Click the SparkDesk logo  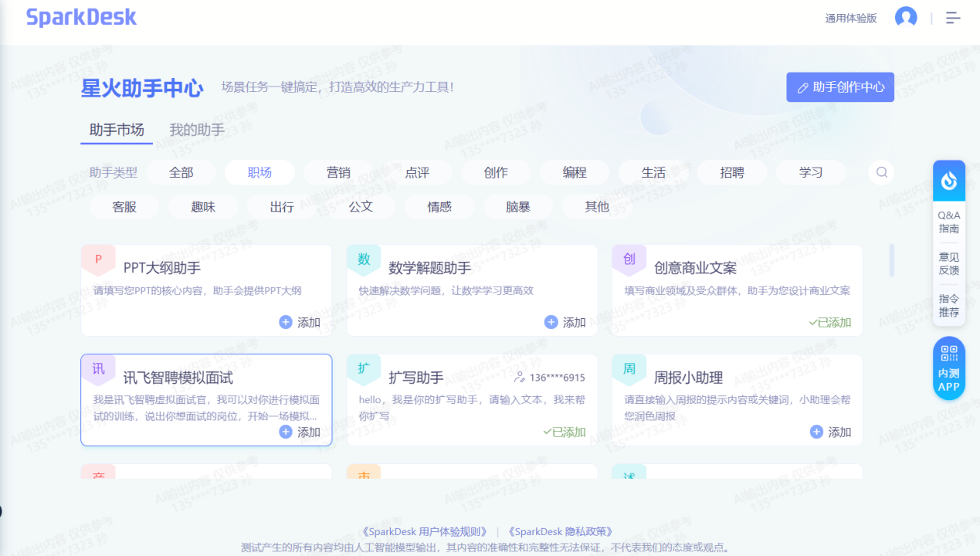[x=81, y=17]
